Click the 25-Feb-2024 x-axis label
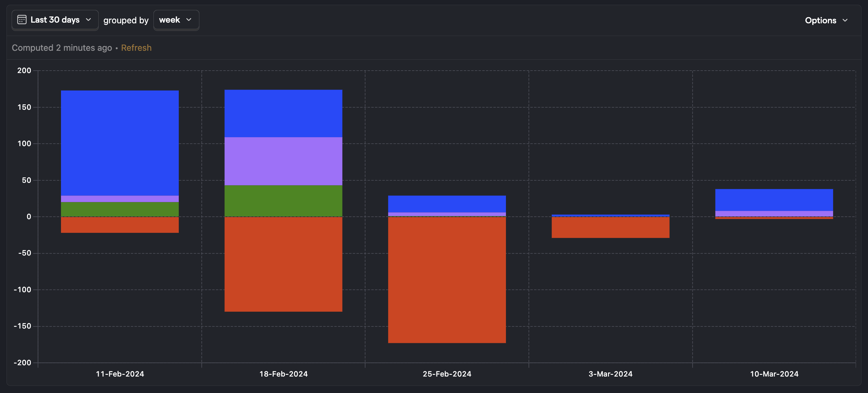This screenshot has width=868, height=393. coord(447,374)
